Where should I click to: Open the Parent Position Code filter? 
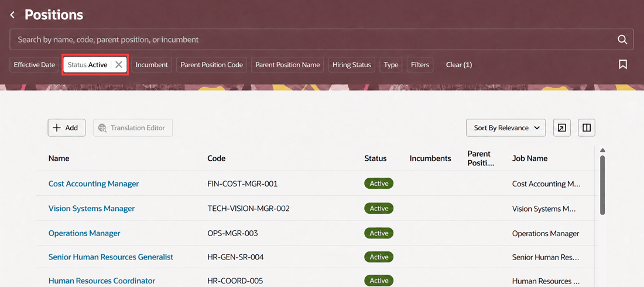(211, 65)
